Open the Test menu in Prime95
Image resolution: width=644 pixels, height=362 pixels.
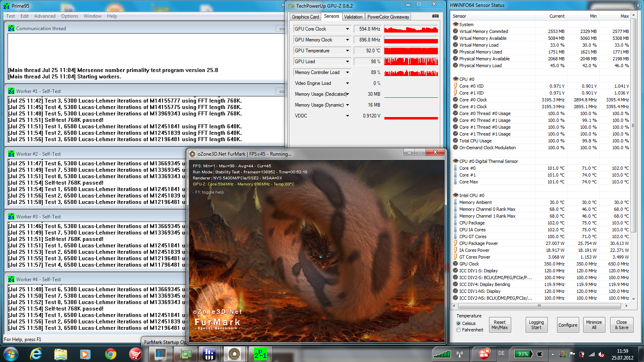(10, 16)
